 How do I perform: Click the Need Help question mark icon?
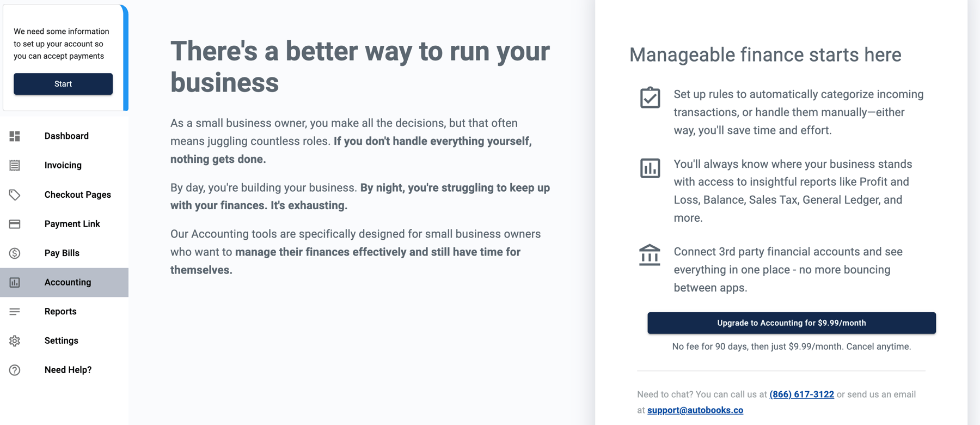pyautogui.click(x=15, y=370)
